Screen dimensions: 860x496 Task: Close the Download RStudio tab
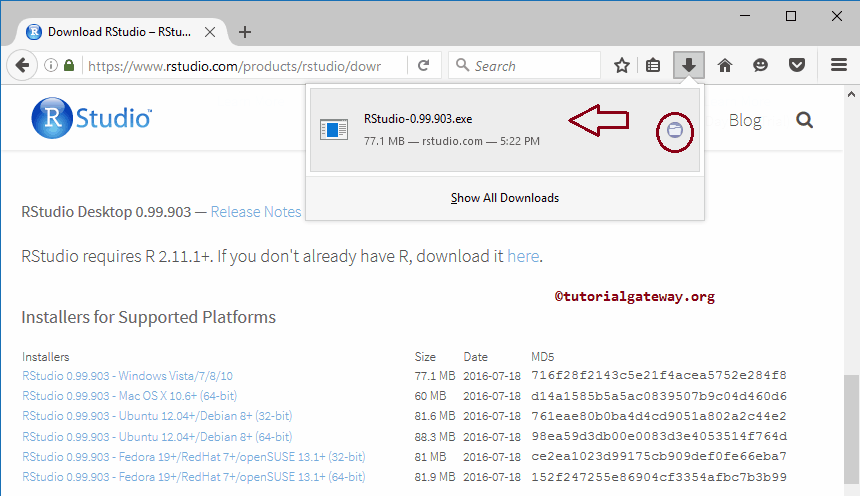point(210,32)
